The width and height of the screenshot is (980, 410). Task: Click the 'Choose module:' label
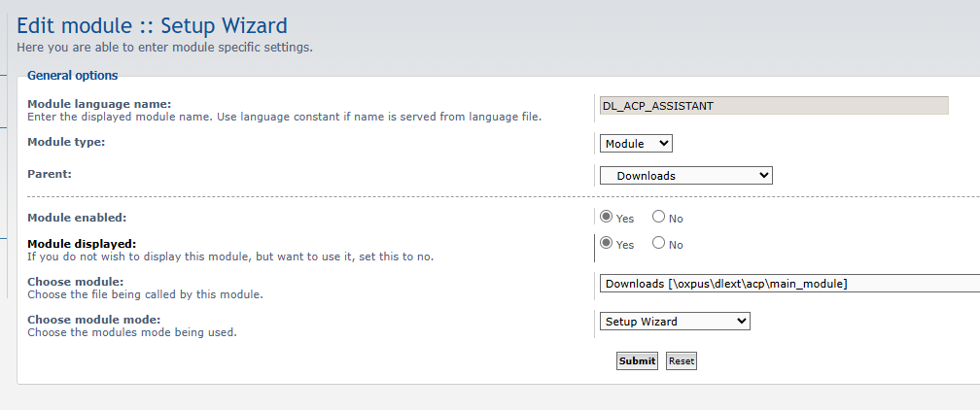[75, 282]
